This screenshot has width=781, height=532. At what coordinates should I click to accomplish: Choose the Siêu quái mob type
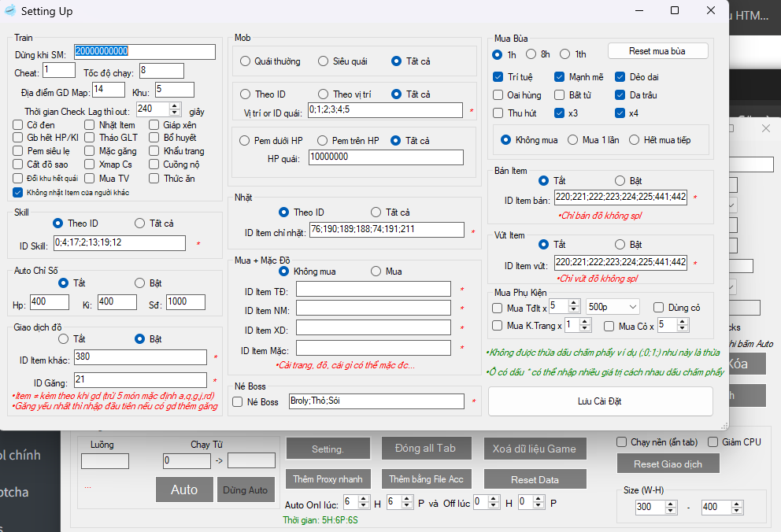pyautogui.click(x=324, y=61)
